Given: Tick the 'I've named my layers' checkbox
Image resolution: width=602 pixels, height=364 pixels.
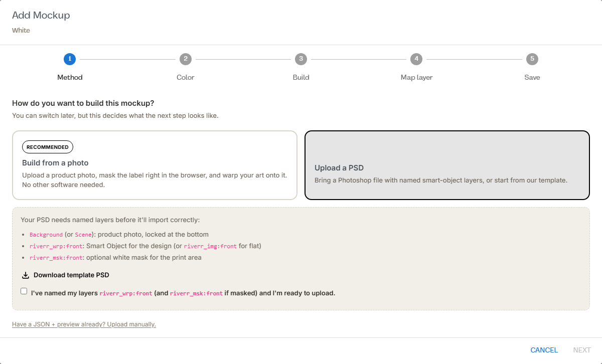Looking at the screenshot, I should [24, 291].
